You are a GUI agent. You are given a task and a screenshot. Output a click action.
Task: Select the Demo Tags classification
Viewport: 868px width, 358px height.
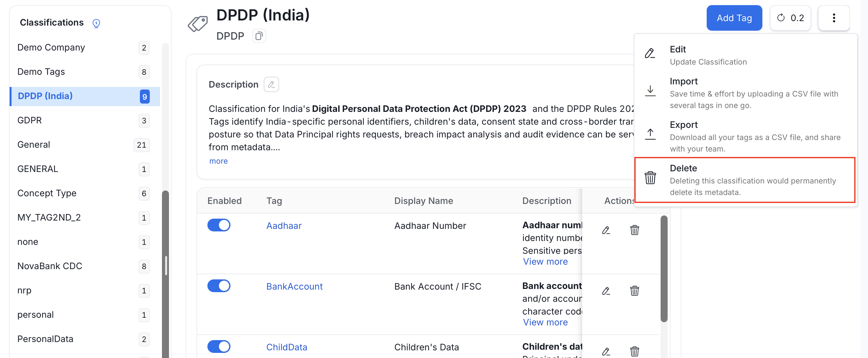click(84, 72)
